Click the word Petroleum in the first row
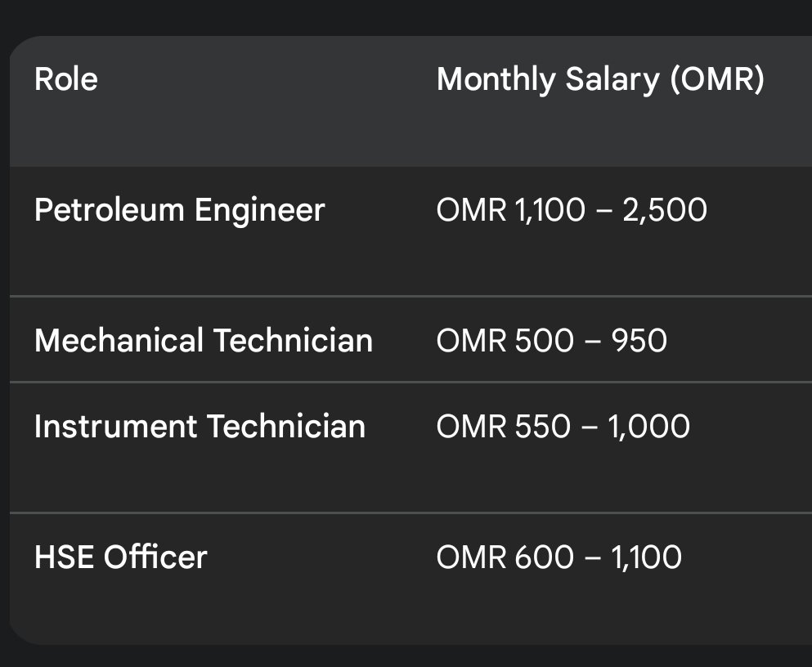Viewport: 812px width, 667px height. click(x=109, y=210)
